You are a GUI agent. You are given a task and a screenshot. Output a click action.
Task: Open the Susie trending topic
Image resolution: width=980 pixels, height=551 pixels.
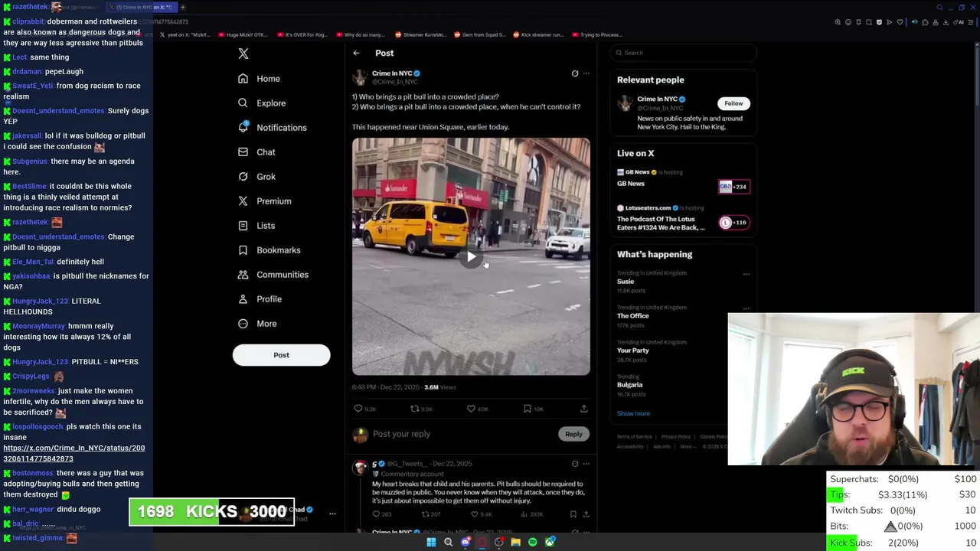point(626,282)
